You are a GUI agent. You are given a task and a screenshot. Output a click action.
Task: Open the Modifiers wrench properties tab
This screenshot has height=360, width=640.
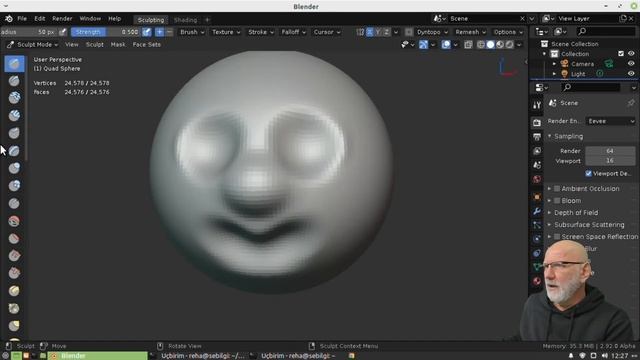pyautogui.click(x=537, y=211)
